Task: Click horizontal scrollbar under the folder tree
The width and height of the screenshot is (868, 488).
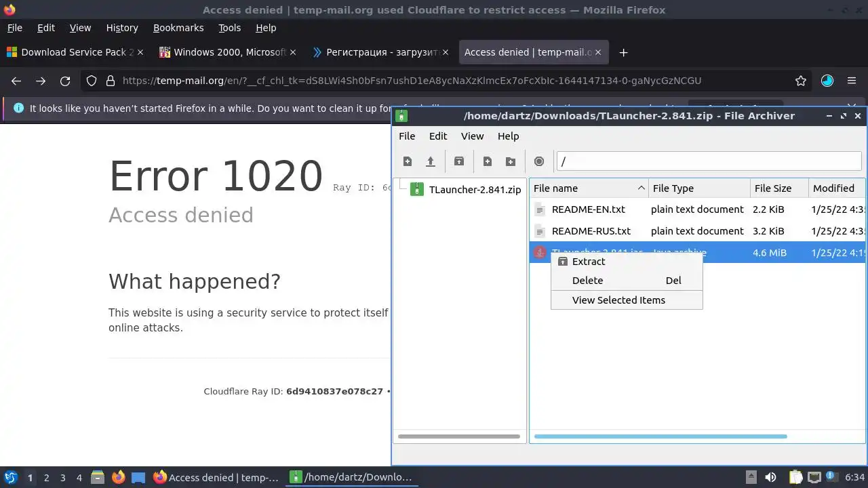Action: [459, 436]
